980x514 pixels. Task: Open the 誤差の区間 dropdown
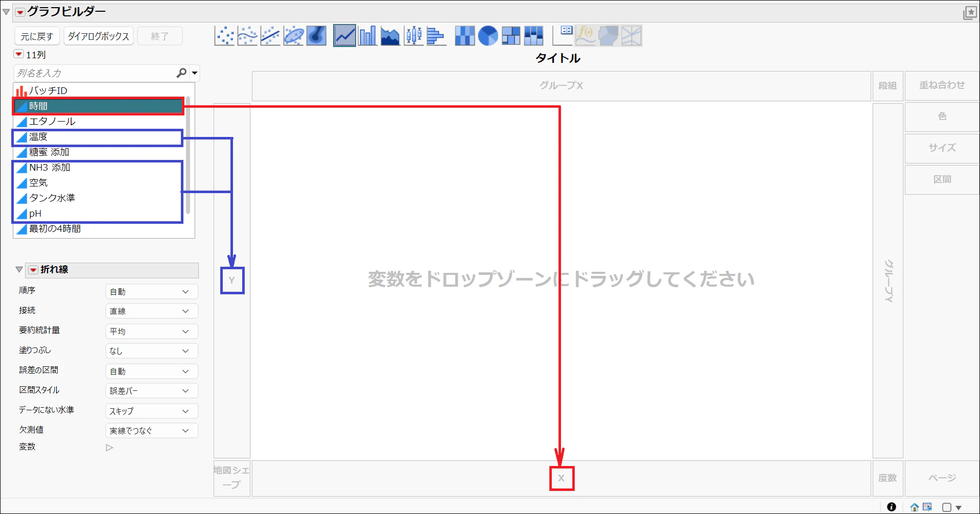pos(152,371)
